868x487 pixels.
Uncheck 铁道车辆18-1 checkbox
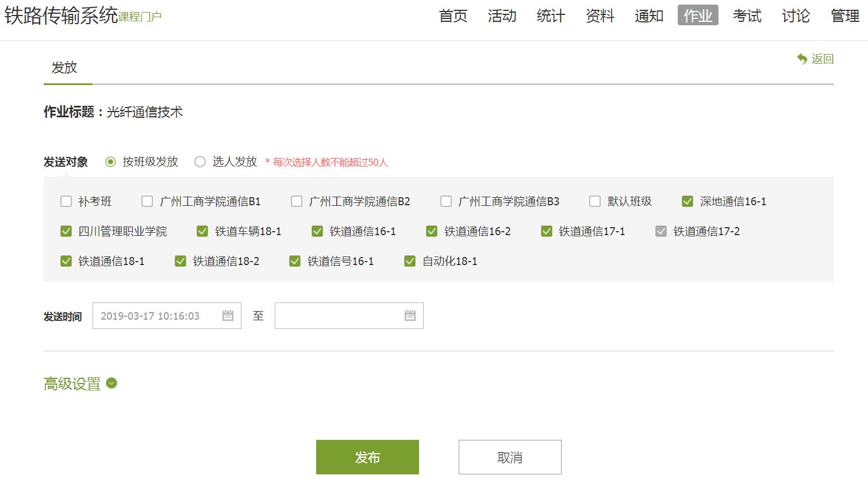[x=202, y=231]
